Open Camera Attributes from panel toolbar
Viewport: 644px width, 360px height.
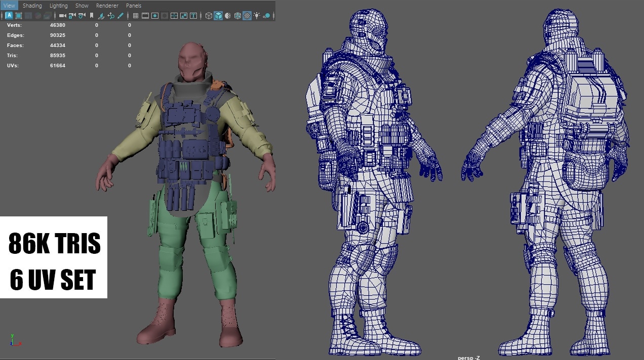click(82, 16)
